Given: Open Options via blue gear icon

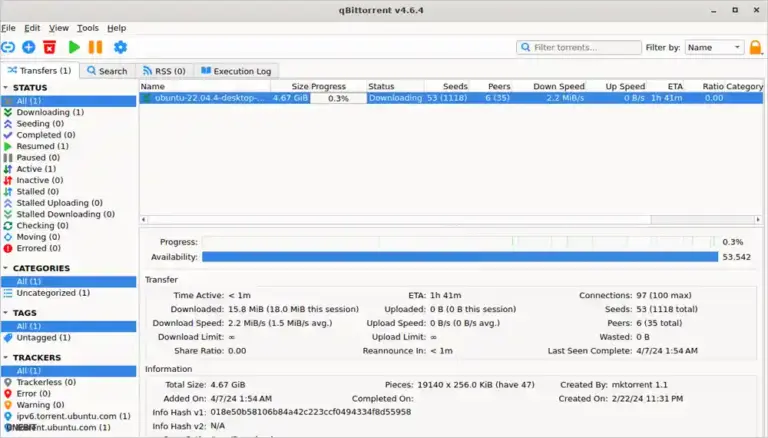Looking at the screenshot, I should pyautogui.click(x=120, y=48).
